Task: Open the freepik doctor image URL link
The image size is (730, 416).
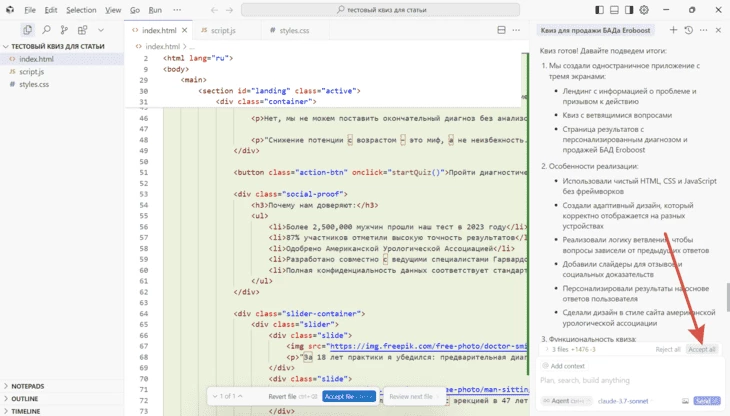Action: [x=427, y=346]
